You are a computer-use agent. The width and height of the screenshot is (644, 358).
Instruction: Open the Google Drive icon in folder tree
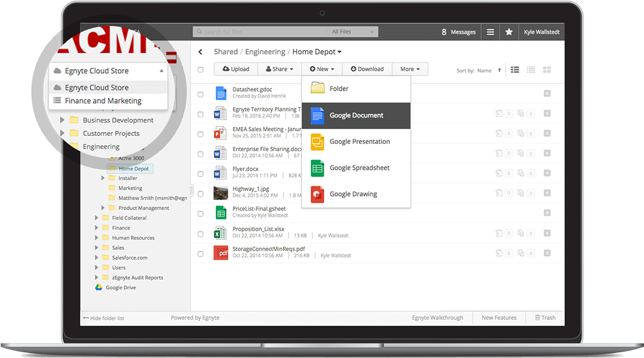click(x=99, y=288)
